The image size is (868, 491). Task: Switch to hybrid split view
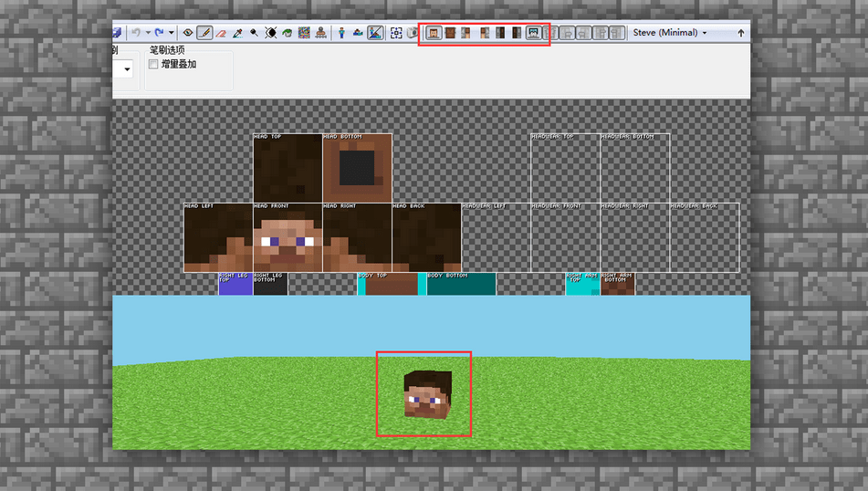pyautogui.click(x=375, y=33)
